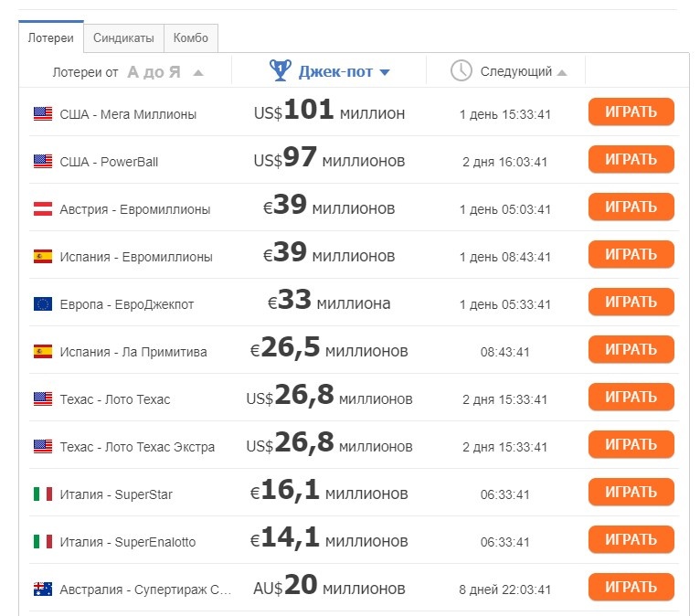Click the Spain flag for Ла Примитива
700x616 pixels.
(43, 351)
